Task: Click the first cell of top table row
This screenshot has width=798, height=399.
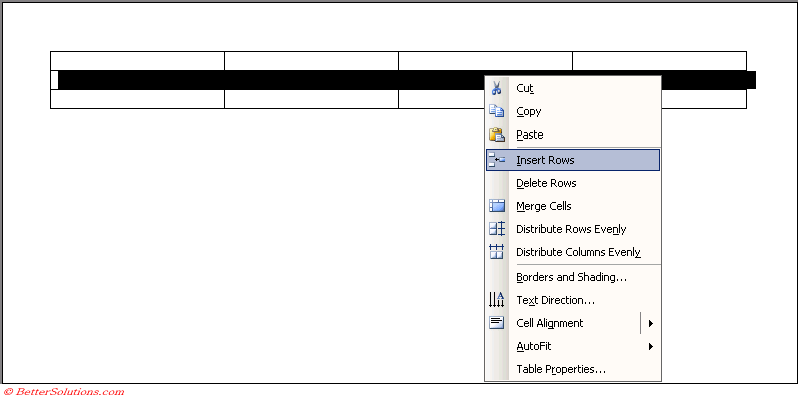Action: 137,61
